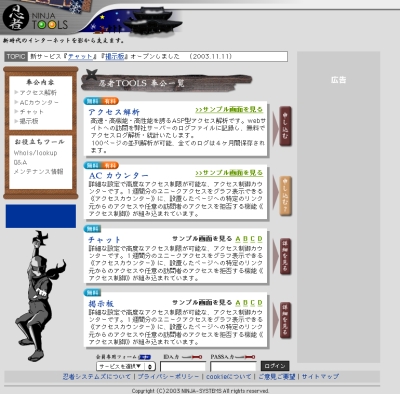
Task: Open the 掲示板 link in the TOPIC bar
Action: (x=115, y=56)
